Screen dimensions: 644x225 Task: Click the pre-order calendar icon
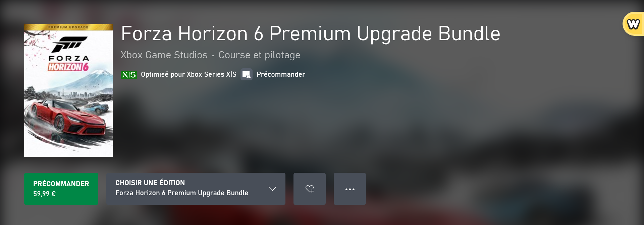pyautogui.click(x=247, y=74)
